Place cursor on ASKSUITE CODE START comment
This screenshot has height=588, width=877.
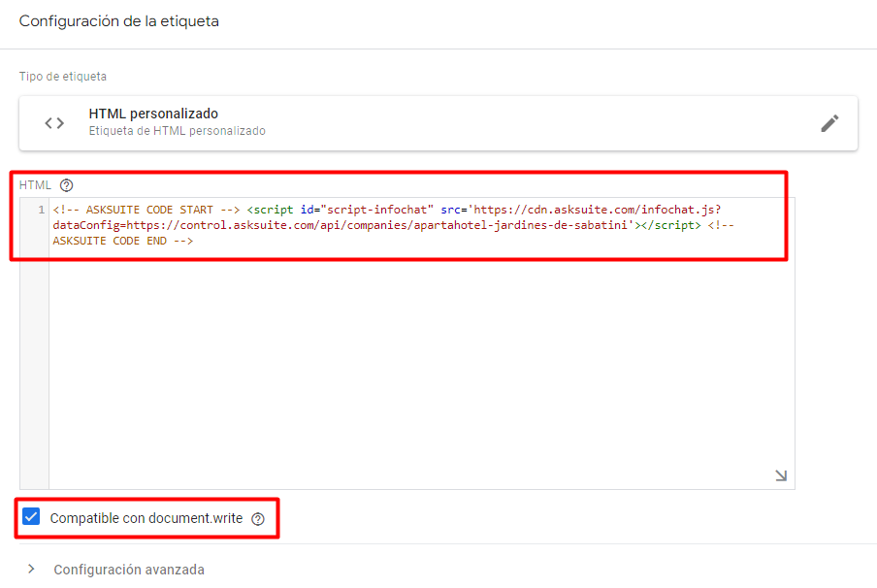click(x=146, y=210)
